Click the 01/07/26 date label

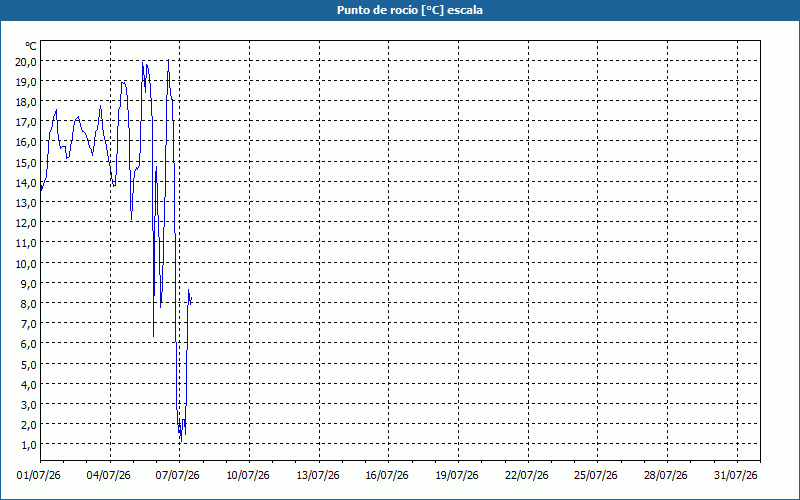39,476
